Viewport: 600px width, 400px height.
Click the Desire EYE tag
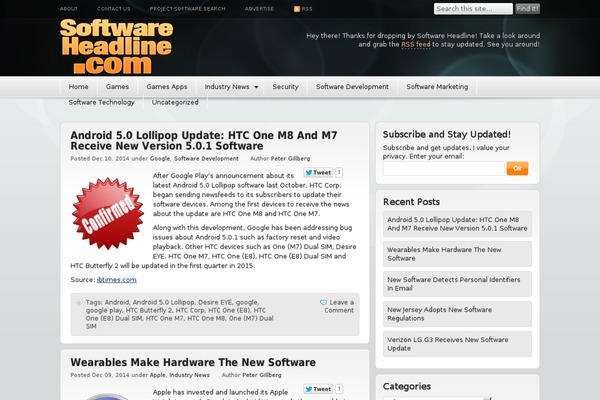tap(215, 302)
